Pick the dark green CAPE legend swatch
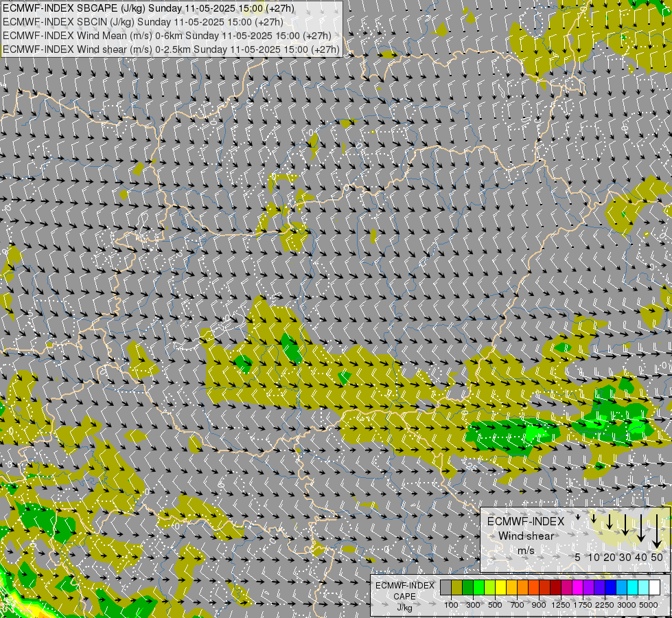 pyautogui.click(x=467, y=587)
